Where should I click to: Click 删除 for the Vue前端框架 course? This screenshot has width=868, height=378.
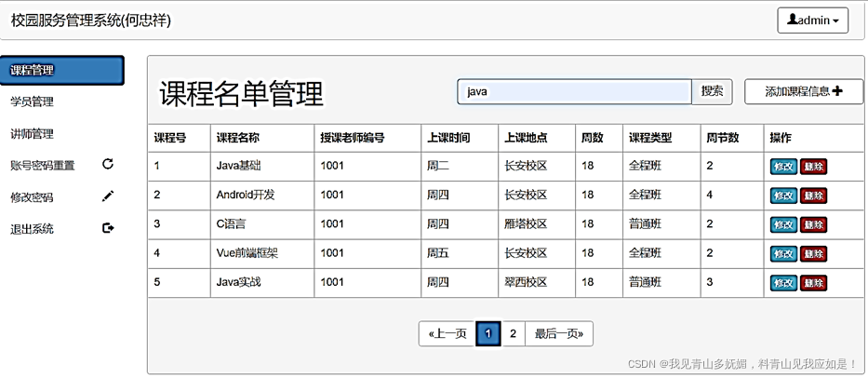click(813, 254)
